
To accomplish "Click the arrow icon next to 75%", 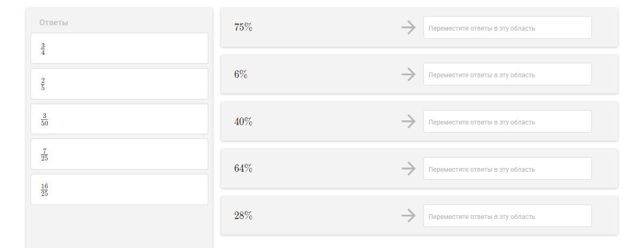I will point(408,27).
